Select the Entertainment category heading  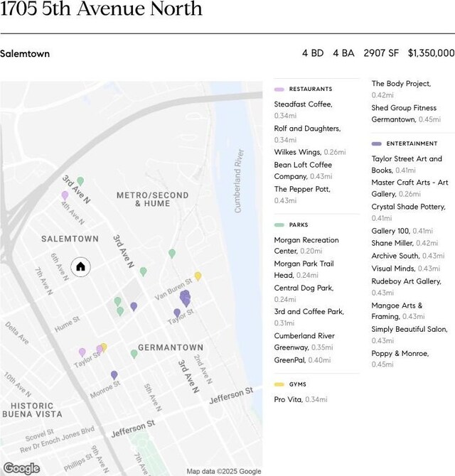point(412,144)
